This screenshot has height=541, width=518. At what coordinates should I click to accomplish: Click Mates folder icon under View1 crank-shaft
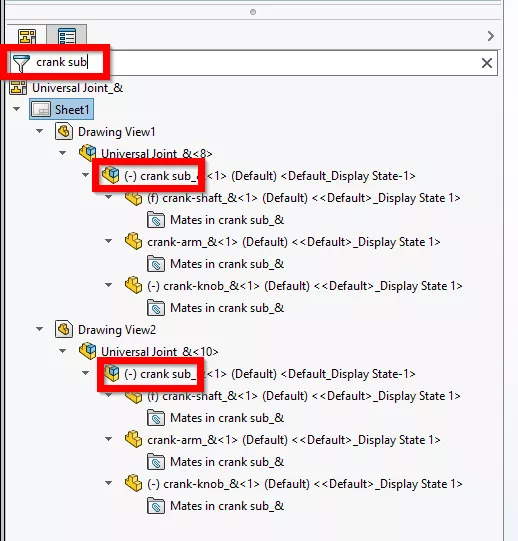pos(156,220)
